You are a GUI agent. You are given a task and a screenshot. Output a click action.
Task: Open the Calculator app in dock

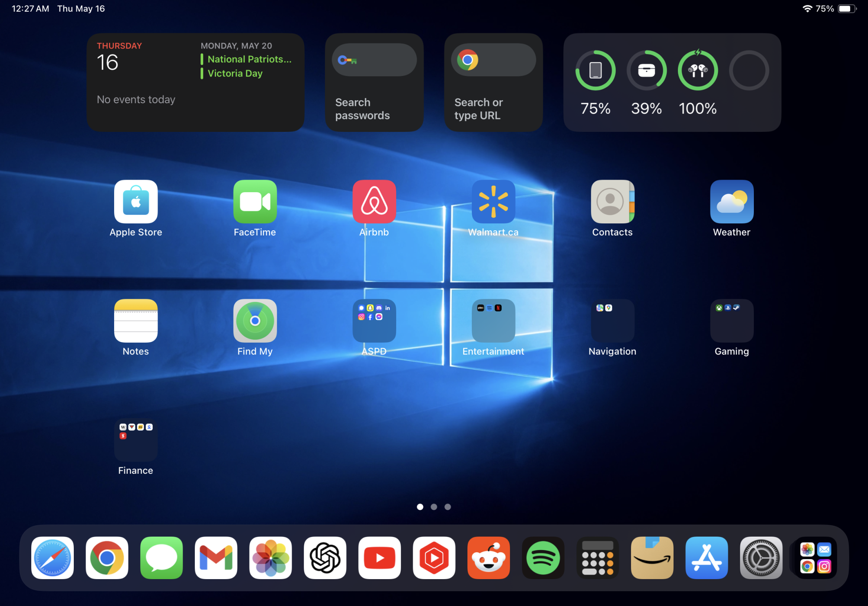click(598, 558)
